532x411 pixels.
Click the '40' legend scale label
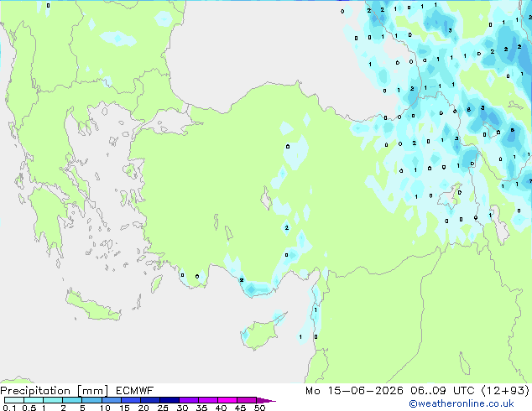(x=221, y=408)
